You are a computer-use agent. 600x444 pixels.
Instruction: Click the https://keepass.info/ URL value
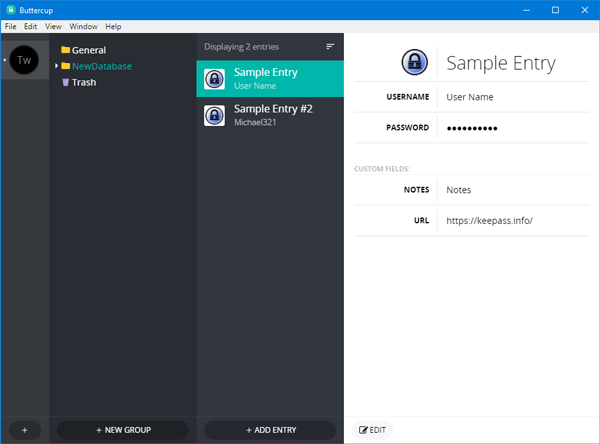[489, 220]
